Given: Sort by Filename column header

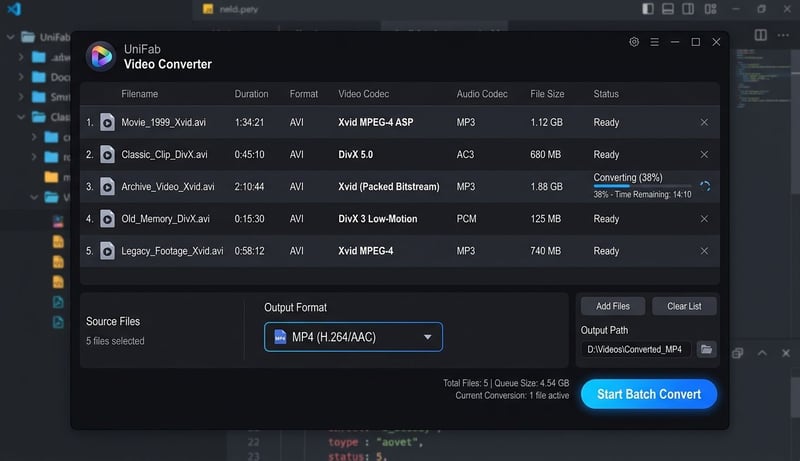Looking at the screenshot, I should [x=139, y=94].
